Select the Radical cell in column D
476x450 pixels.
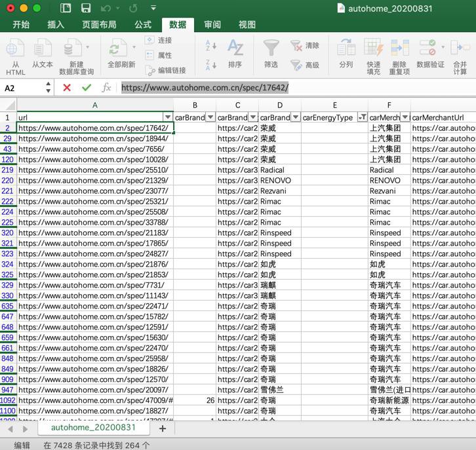click(x=279, y=170)
